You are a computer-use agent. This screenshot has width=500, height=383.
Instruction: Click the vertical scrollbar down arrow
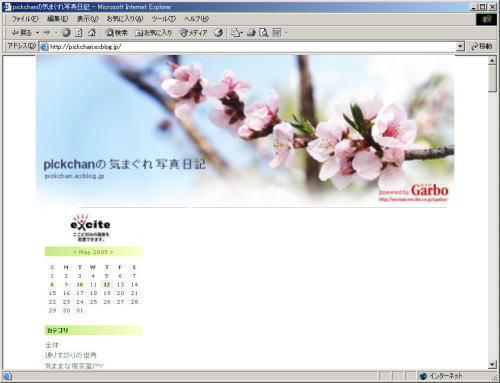tap(492, 364)
